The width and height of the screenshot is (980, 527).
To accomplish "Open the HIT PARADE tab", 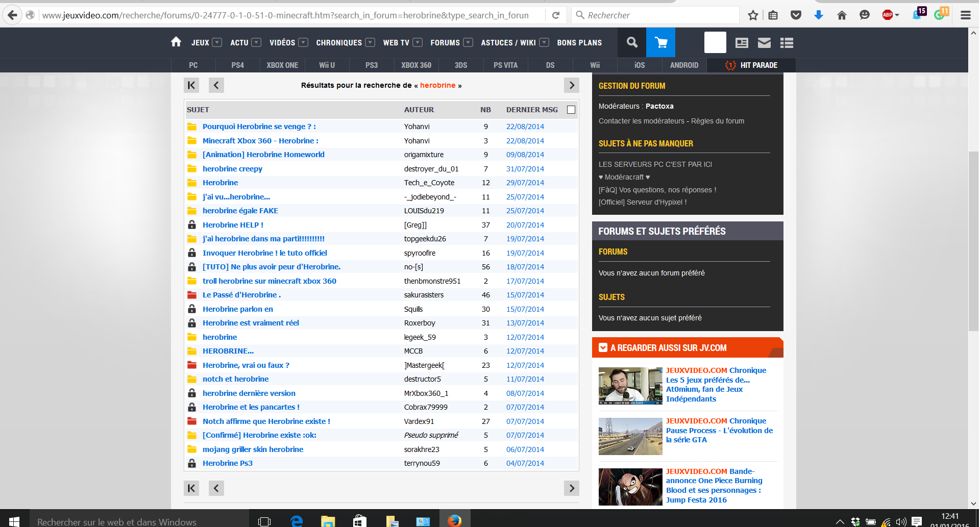I will (x=751, y=65).
